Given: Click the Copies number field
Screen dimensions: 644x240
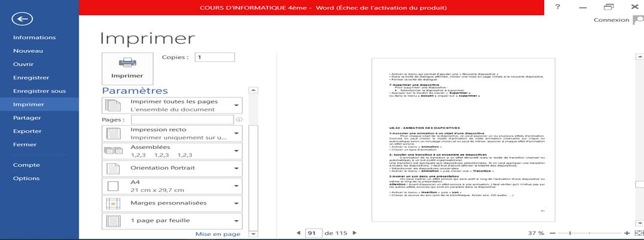Looking at the screenshot, I should [215, 57].
